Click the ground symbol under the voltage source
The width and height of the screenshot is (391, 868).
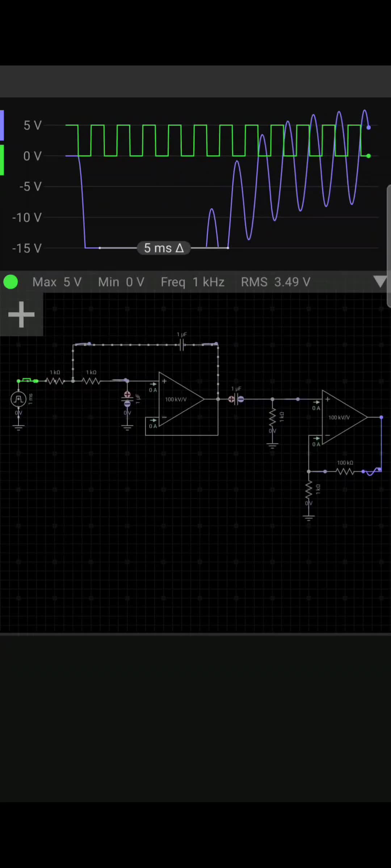click(x=18, y=427)
